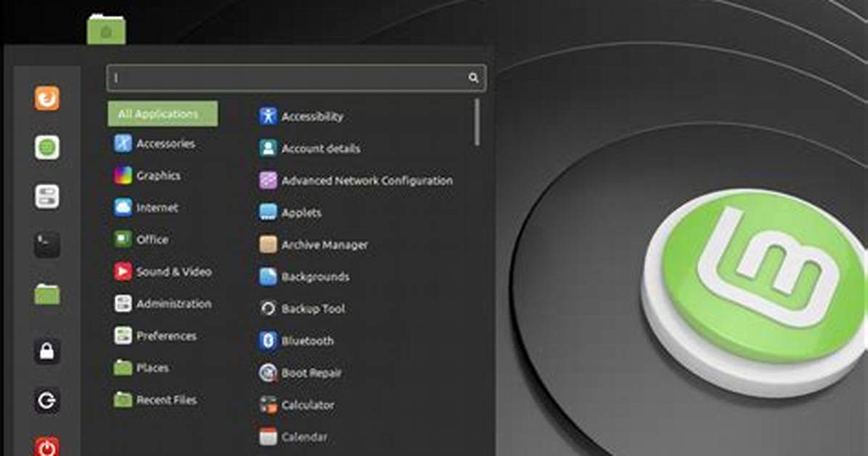Open Files folder icon in favorites sidebar

(x=47, y=293)
